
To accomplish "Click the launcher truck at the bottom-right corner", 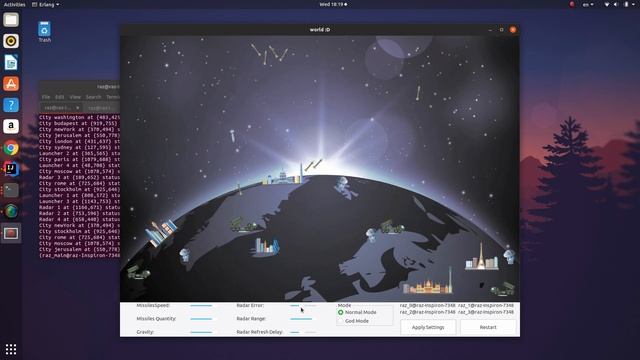I will point(503,288).
